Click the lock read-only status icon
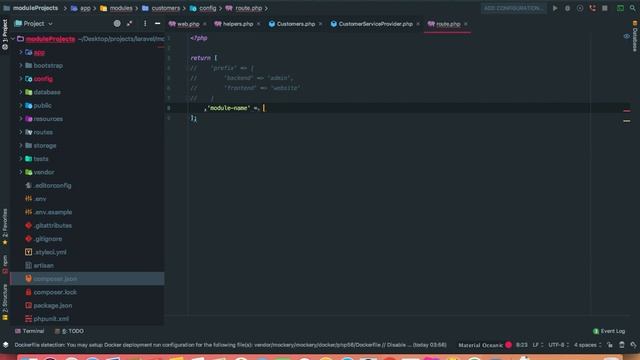This screenshot has height=360, width=640. pos(609,345)
